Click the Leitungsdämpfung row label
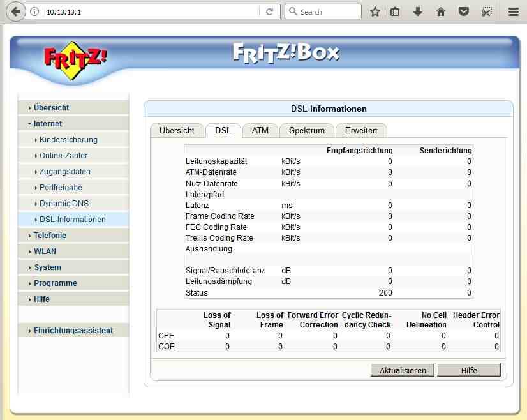 pyautogui.click(x=218, y=281)
